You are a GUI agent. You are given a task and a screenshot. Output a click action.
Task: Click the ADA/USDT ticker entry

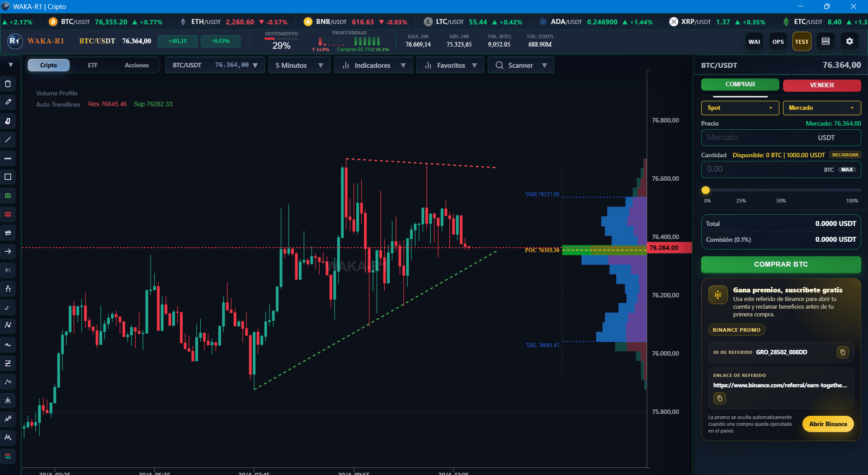pyautogui.click(x=596, y=22)
